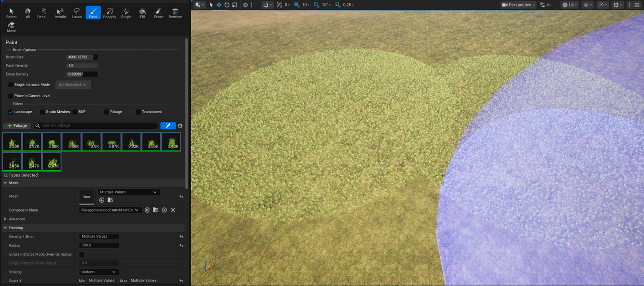Screen dimensions: 644x286
Task: Select the viewport Rotate gizmo tool
Action: pyautogui.click(x=227, y=5)
